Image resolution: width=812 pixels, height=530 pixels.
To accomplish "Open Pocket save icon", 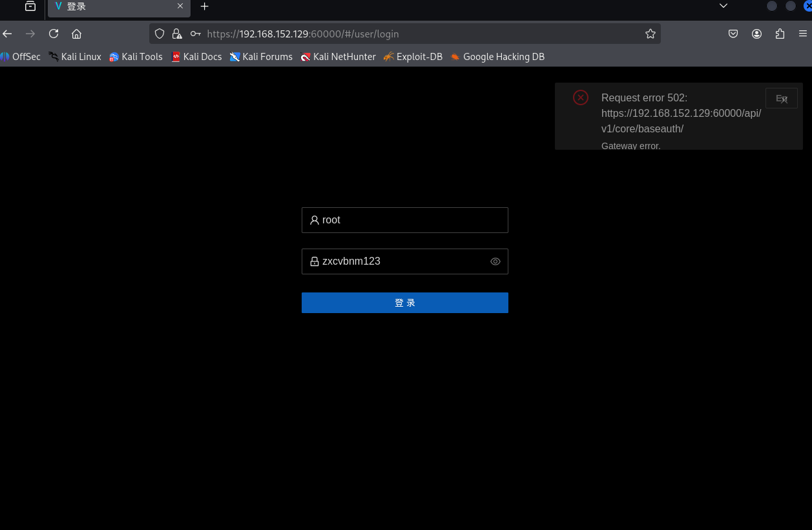I will point(733,34).
